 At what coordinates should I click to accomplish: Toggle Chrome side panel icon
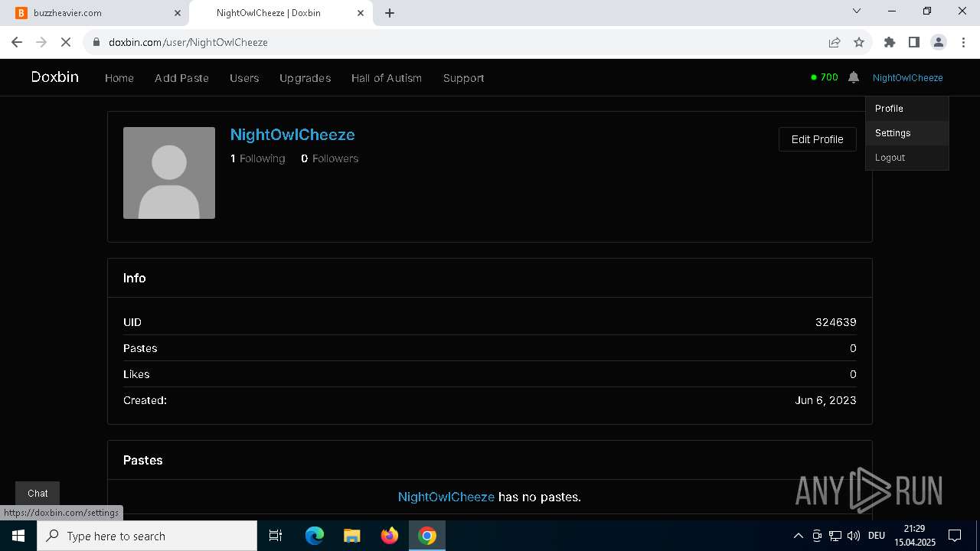point(914,42)
